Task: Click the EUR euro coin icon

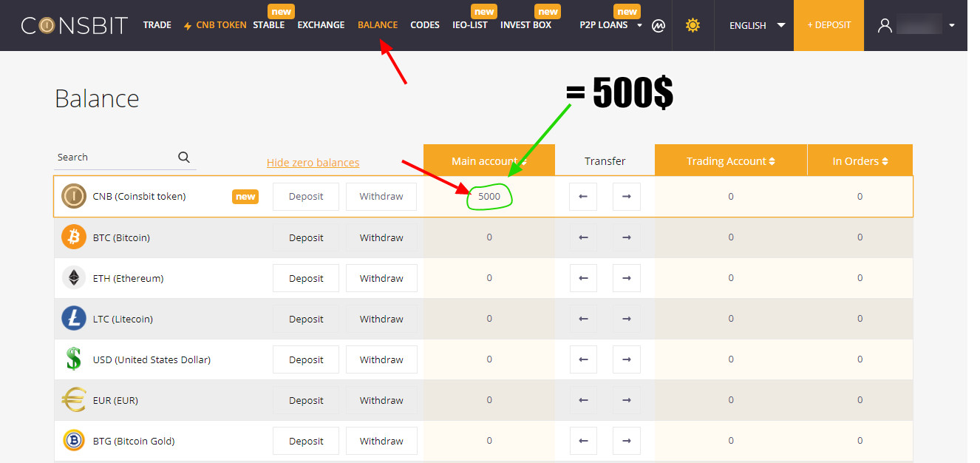Action: coord(74,400)
